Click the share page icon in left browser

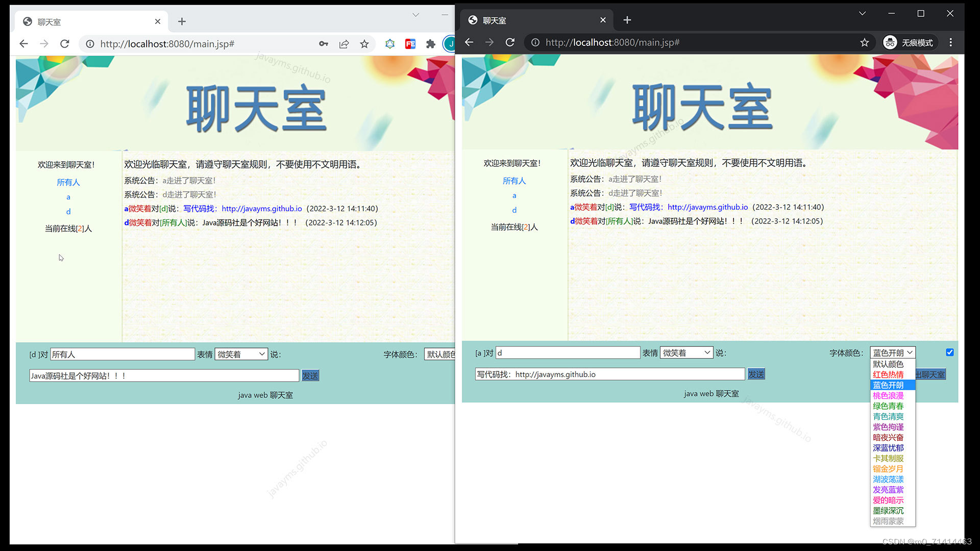[x=344, y=44]
